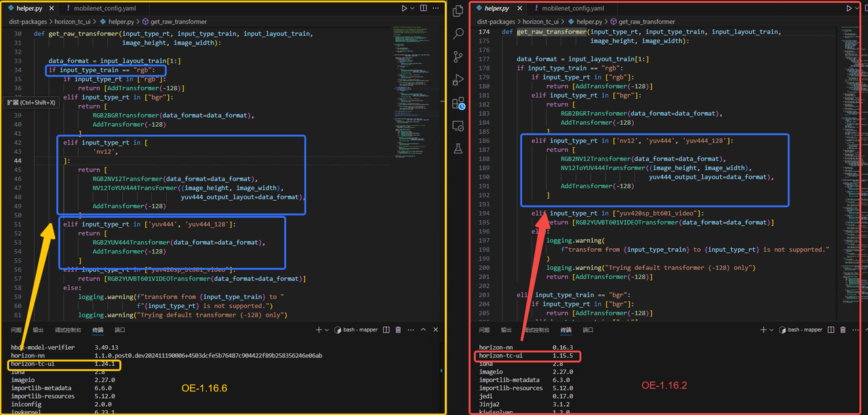Switch to mobilenet_config.yaml tab in the left editor
The image size is (868, 415).
pos(104,8)
